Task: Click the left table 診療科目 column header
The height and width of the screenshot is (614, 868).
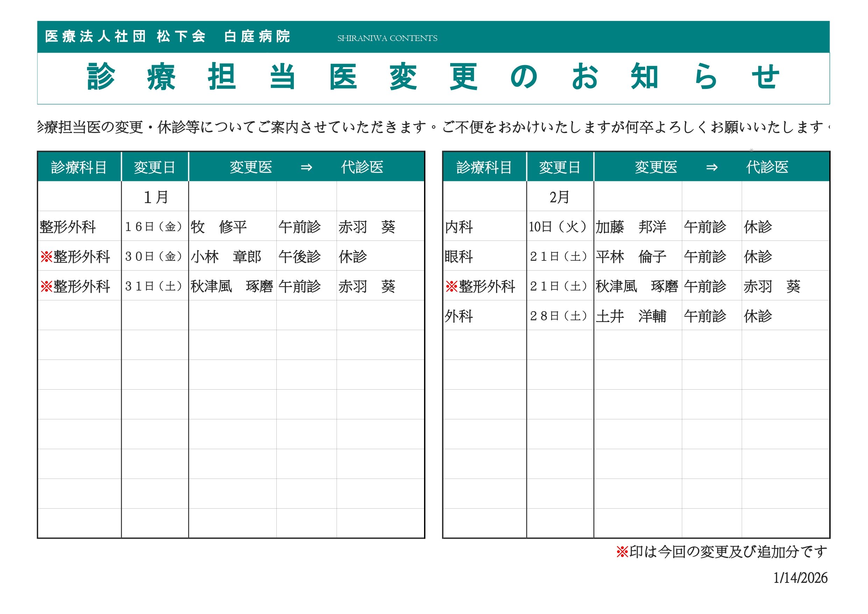Action: pyautogui.click(x=79, y=167)
